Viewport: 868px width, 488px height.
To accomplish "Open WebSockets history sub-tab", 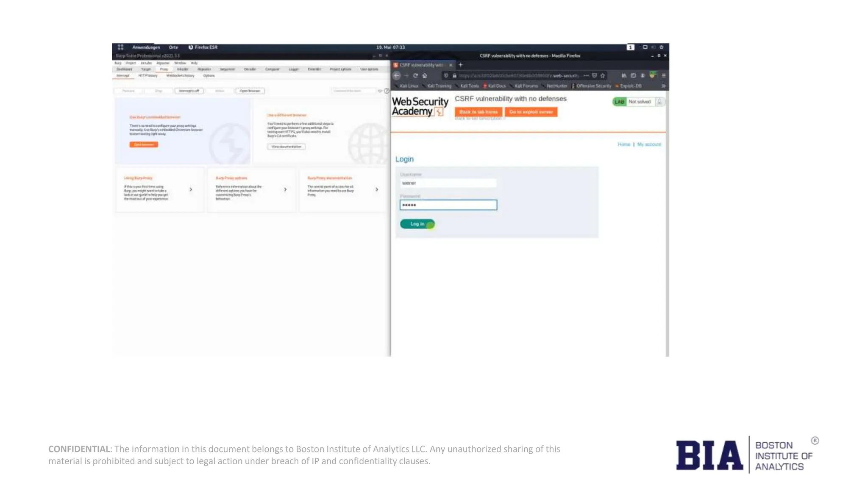I will (x=180, y=75).
